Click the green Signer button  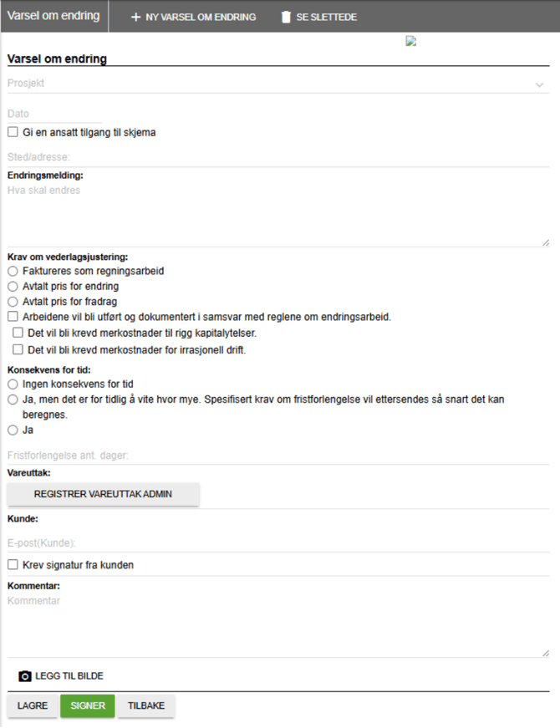88,705
